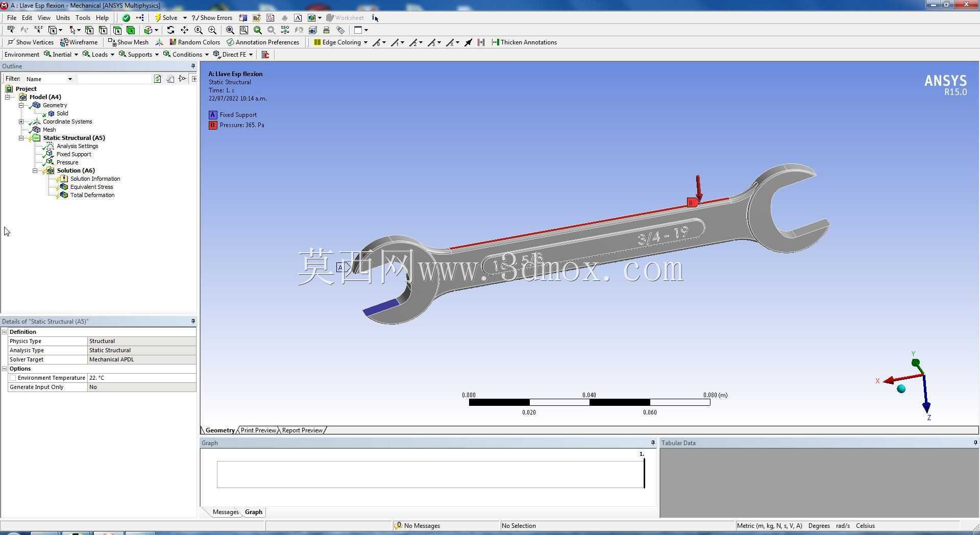
Task: Click the Rotate view tool icon
Action: 170,30
